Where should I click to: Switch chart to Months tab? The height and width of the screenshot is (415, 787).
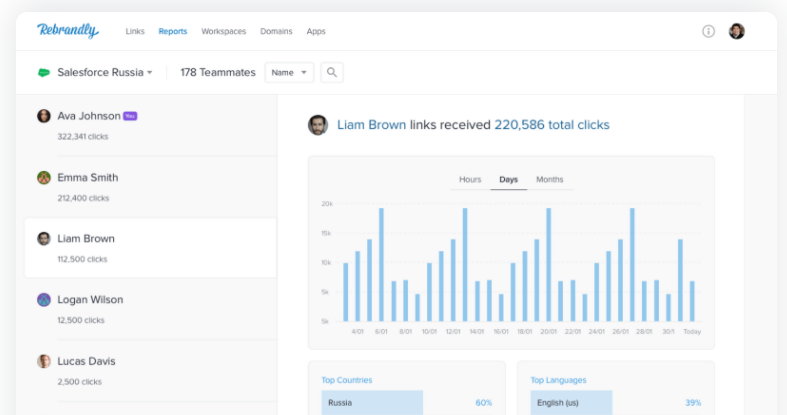tap(550, 179)
